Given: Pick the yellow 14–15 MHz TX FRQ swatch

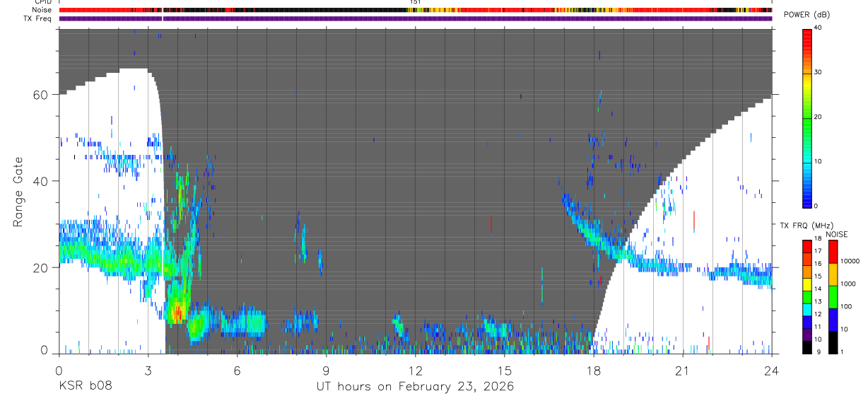Looking at the screenshot, I should [x=807, y=284].
